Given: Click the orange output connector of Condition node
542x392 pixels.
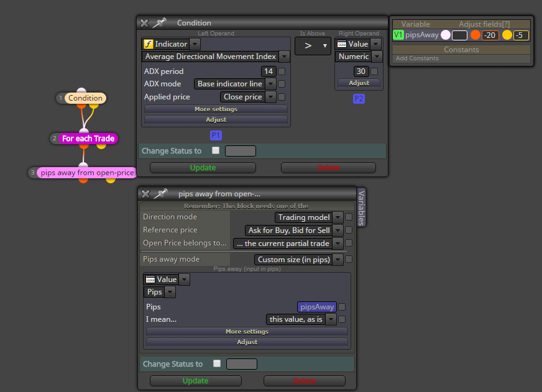Looking at the screenshot, I should (81, 106).
